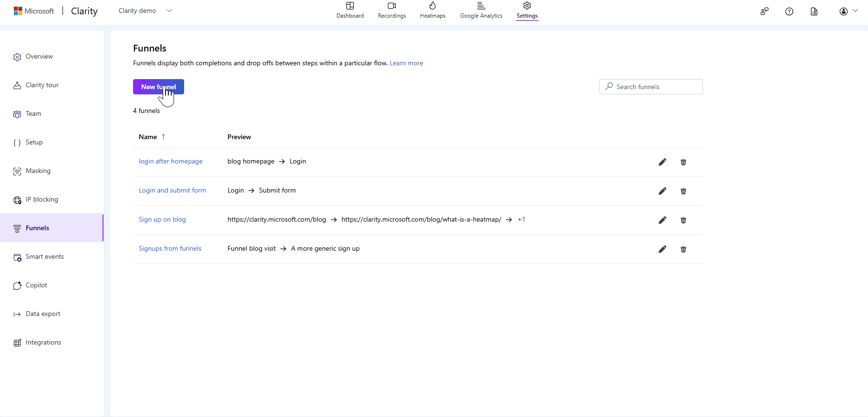This screenshot has height=417, width=868.
Task: Go to Team settings
Action: coord(52,114)
